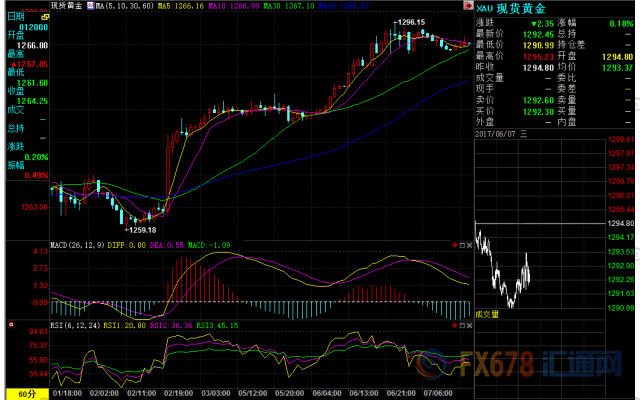Image resolution: width=640 pixels, height=400 pixels.
Task: Click the red plus icon in the MACD panel
Action: (x=456, y=246)
